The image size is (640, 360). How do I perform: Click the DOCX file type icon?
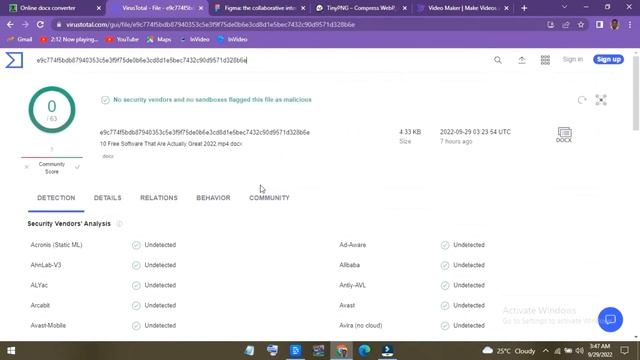click(x=564, y=134)
